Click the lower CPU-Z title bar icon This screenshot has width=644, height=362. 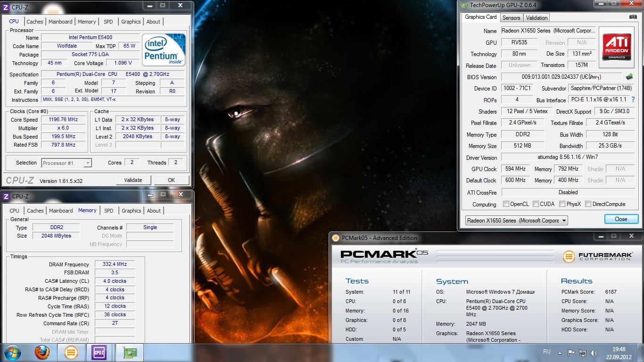6,196
